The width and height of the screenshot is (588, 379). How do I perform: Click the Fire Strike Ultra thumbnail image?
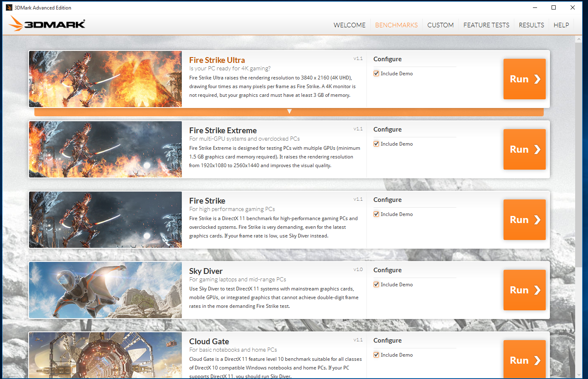coord(105,79)
